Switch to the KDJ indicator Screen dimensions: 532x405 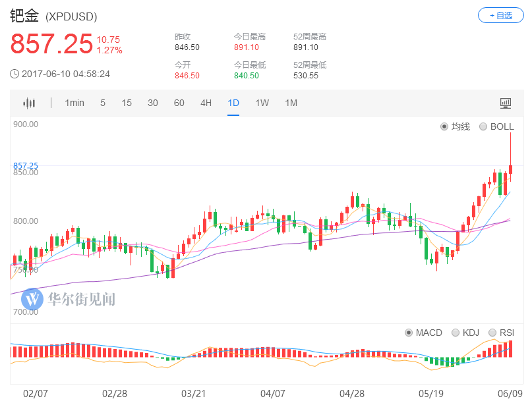456,333
